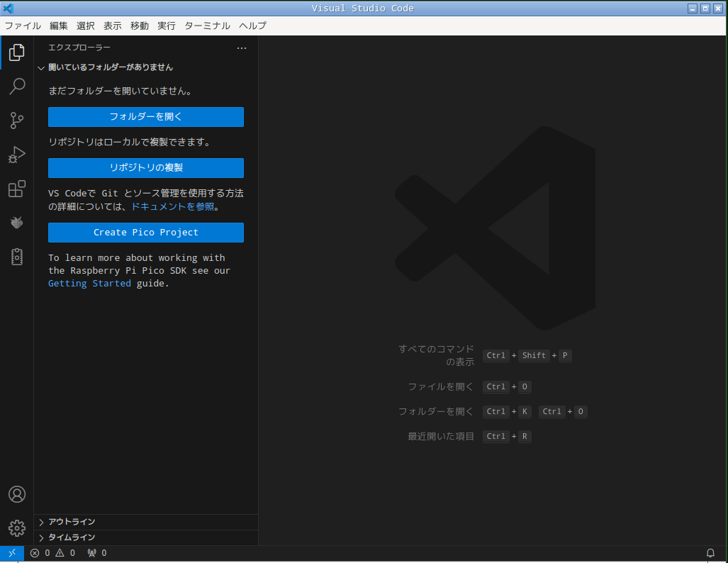Click the Accounts icon in activity bar
The height and width of the screenshot is (563, 728).
17,494
